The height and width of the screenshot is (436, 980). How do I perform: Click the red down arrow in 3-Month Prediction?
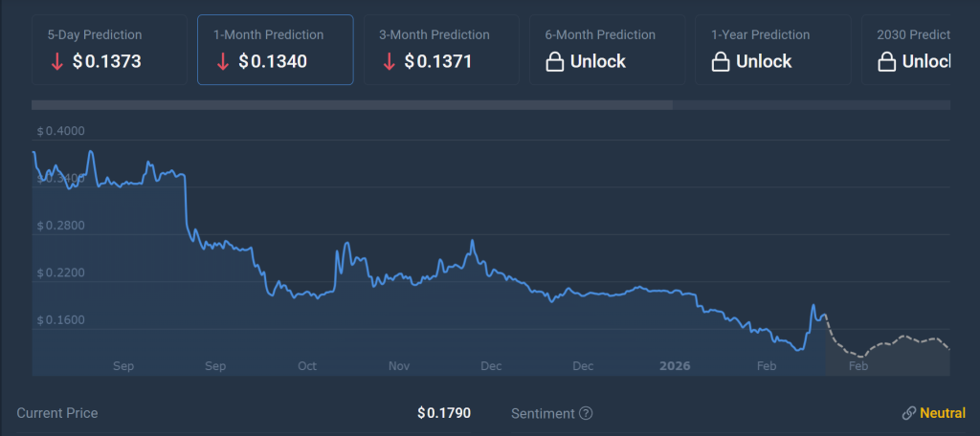389,62
